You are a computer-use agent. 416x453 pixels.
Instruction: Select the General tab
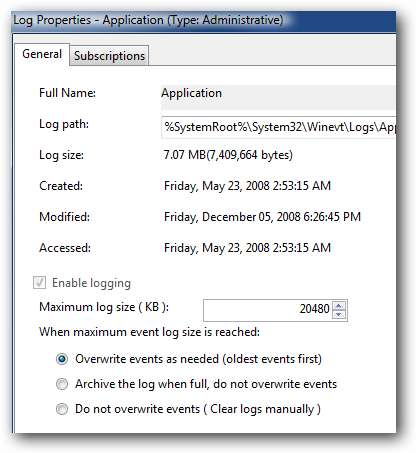click(42, 54)
